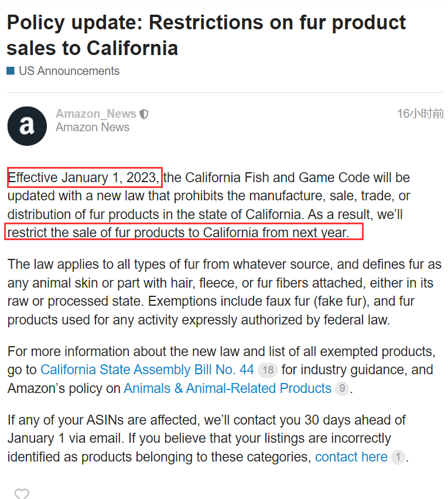
Task: Click the 1 click-count badge after contact here
Action: coord(398,457)
